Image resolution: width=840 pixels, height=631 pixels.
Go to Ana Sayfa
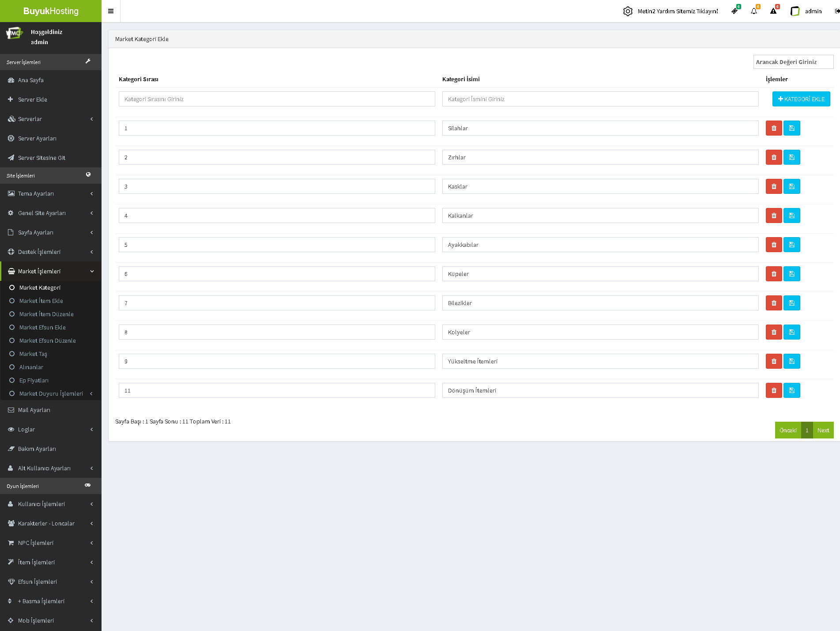pyautogui.click(x=31, y=80)
